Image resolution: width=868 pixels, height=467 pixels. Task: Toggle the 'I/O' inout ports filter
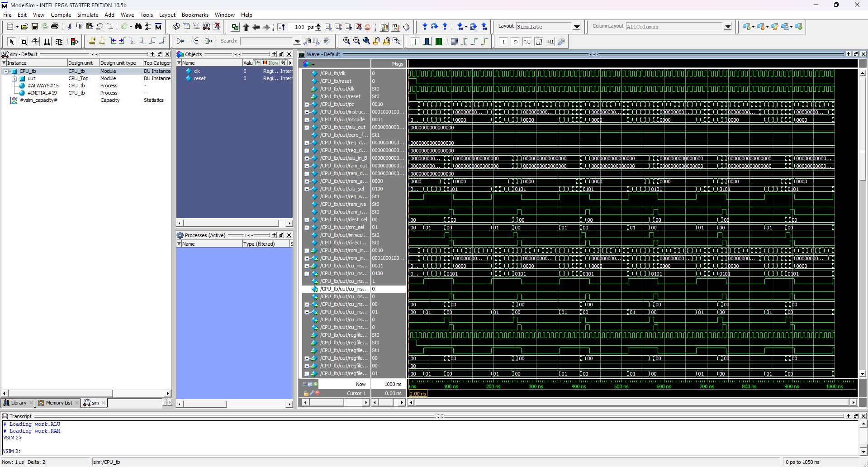[x=527, y=42]
